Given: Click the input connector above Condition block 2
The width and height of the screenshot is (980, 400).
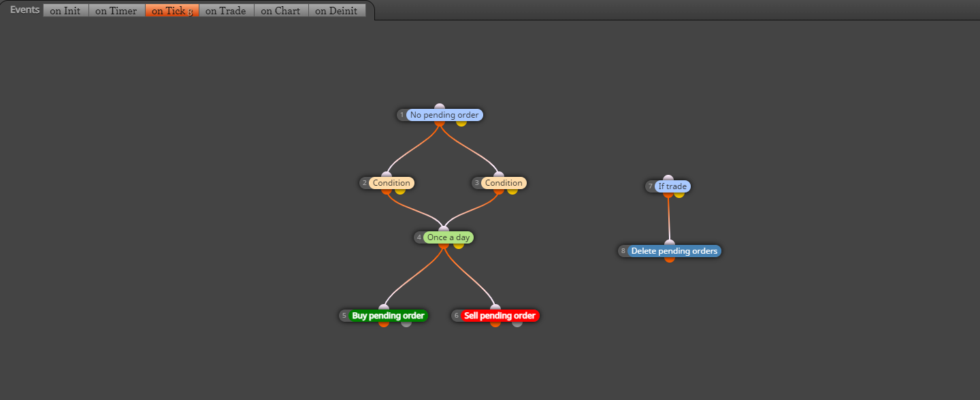Looking at the screenshot, I should [x=387, y=175].
